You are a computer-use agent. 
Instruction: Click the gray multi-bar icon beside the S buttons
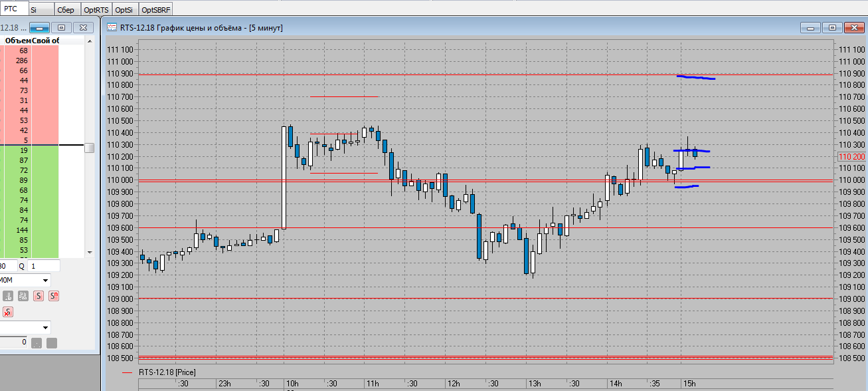[x=23, y=296]
